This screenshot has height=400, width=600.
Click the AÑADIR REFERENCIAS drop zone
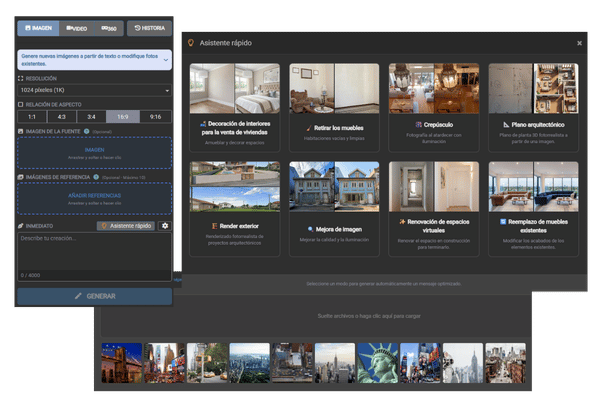point(95,198)
